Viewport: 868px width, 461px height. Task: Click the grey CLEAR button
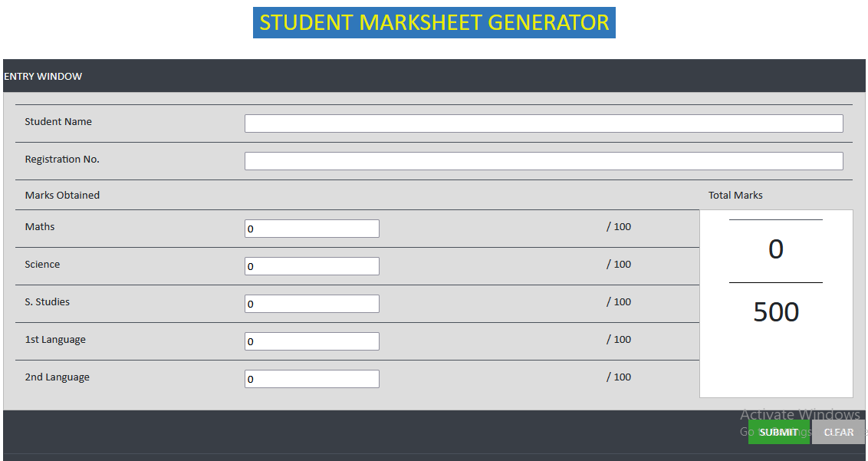coord(838,432)
